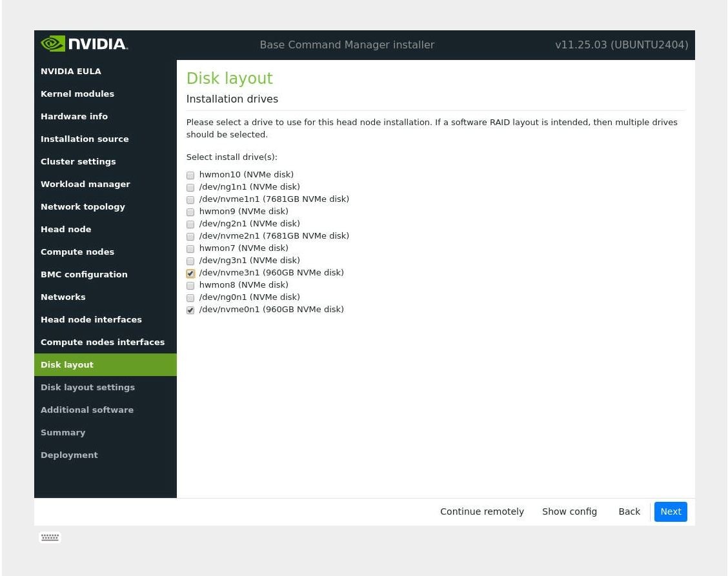Enable the /dev/ng1n1 NVMe disk checkbox

(190, 188)
